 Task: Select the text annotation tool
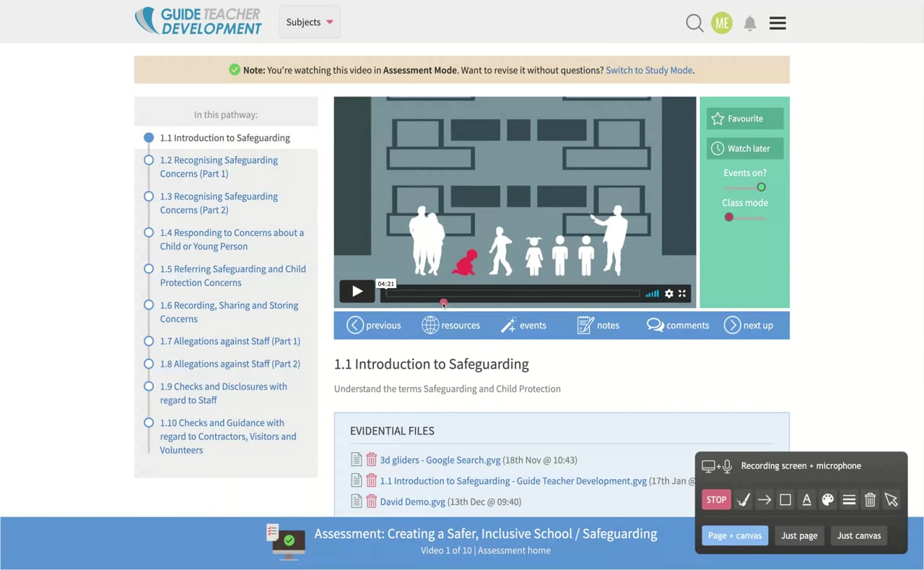coord(806,499)
